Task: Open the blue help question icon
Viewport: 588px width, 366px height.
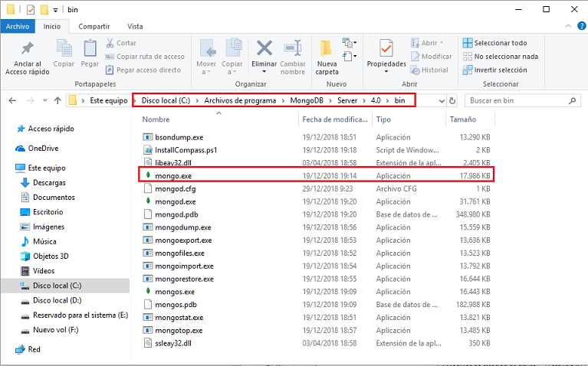Action: coord(582,26)
